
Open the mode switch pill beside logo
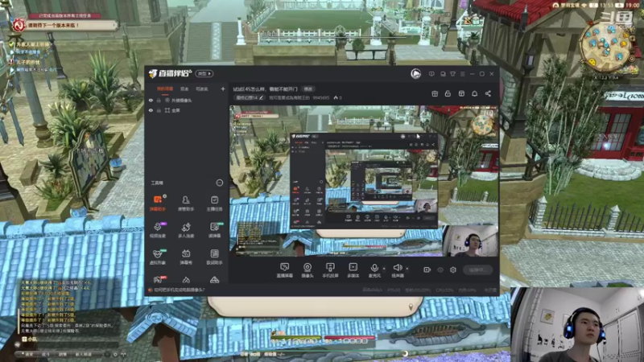click(204, 73)
